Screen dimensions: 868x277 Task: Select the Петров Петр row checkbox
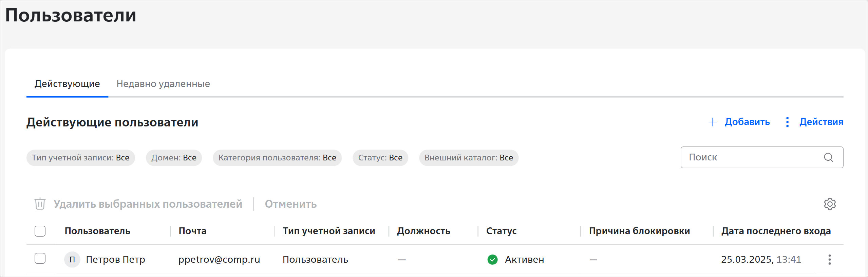coord(40,258)
